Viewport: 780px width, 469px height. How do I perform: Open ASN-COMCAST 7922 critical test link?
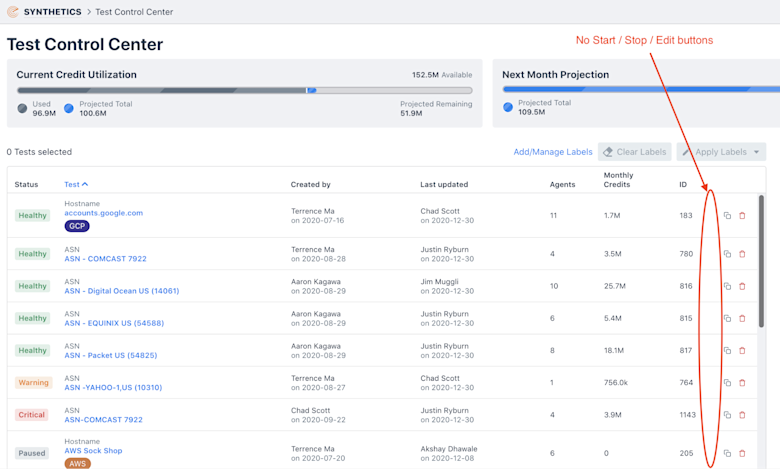point(103,420)
